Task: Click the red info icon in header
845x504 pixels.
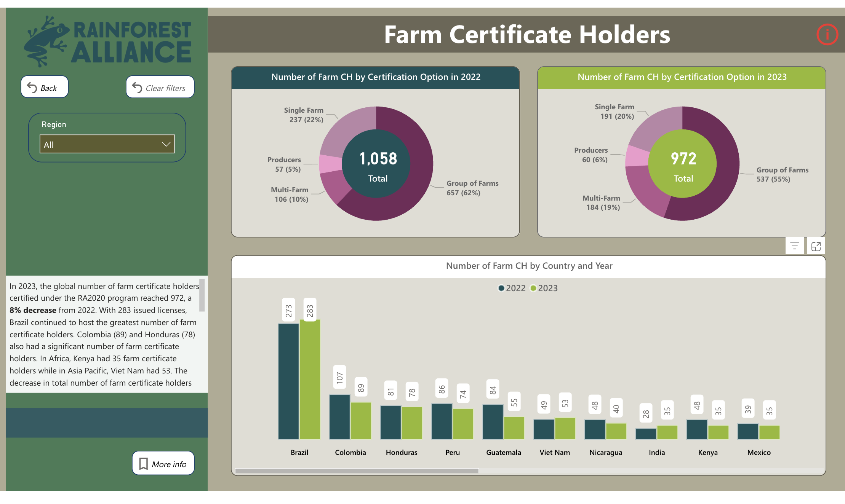Action: click(827, 35)
